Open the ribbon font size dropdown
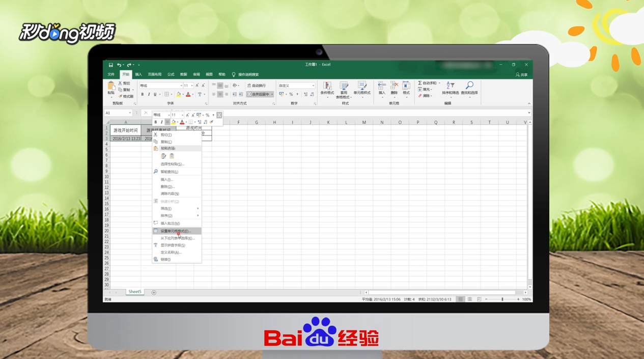 coord(192,86)
